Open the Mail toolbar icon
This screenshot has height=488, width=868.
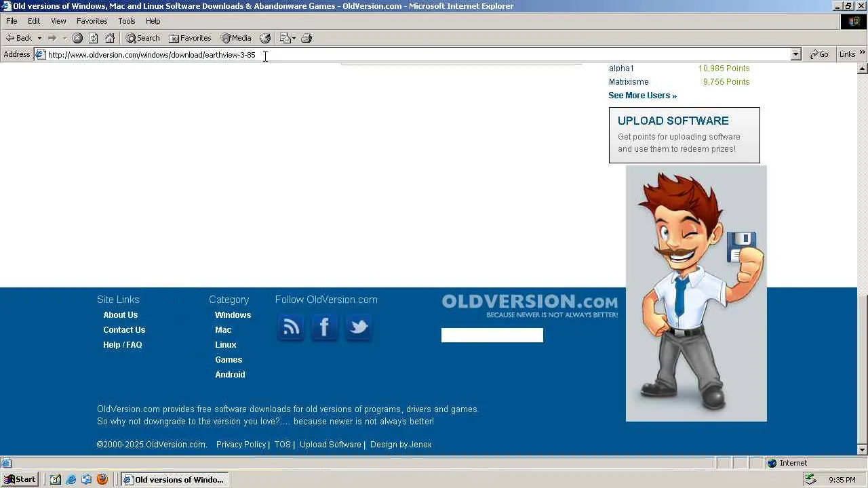pos(285,38)
